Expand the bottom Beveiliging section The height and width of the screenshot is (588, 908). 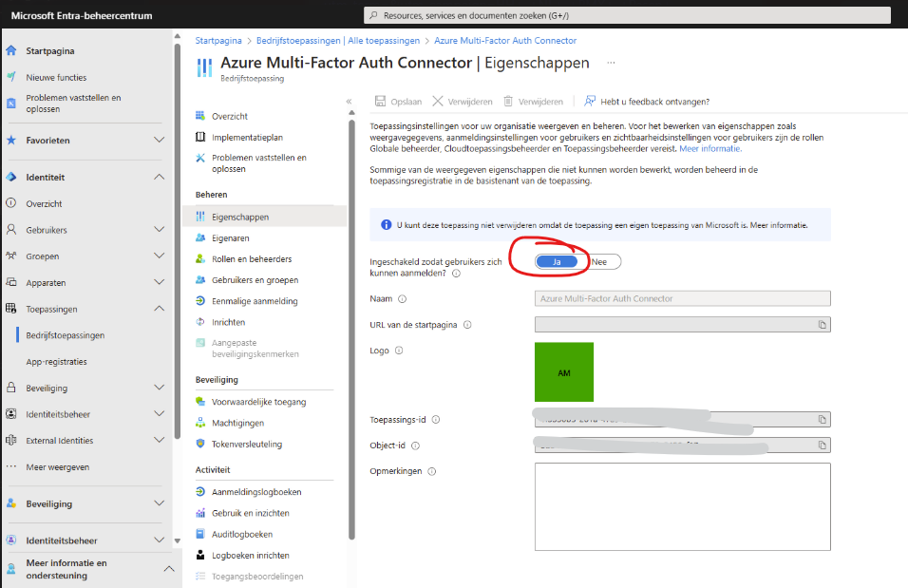pos(160,503)
